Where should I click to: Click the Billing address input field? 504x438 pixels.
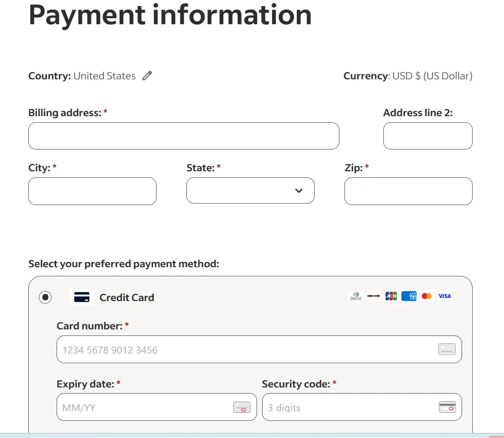184,135
